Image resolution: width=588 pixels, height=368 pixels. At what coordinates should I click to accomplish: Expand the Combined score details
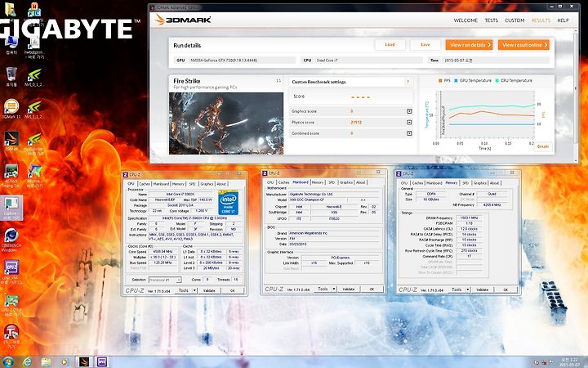point(409,133)
